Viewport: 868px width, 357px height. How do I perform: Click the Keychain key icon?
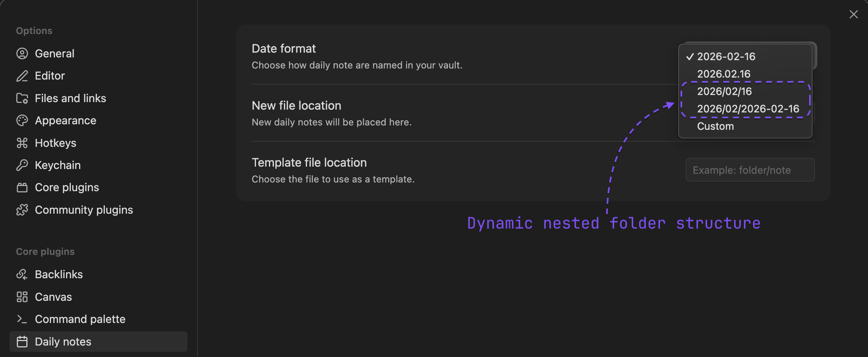click(22, 165)
